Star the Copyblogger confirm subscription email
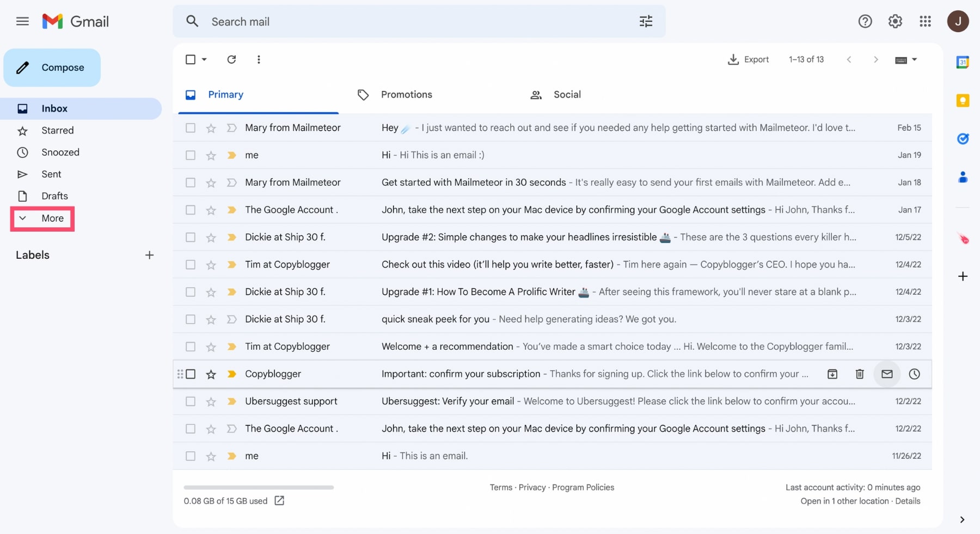Image resolution: width=980 pixels, height=534 pixels. pyautogui.click(x=211, y=374)
